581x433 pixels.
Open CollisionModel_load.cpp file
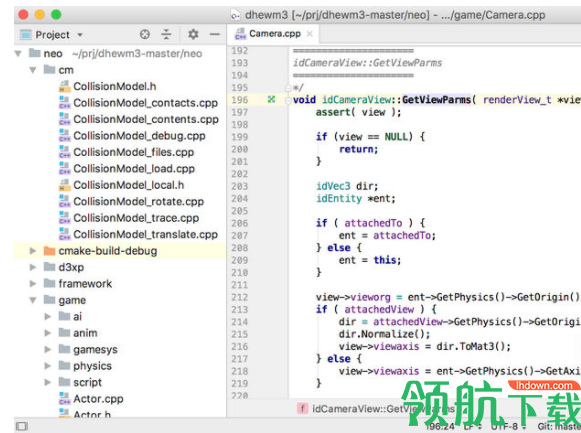(134, 169)
